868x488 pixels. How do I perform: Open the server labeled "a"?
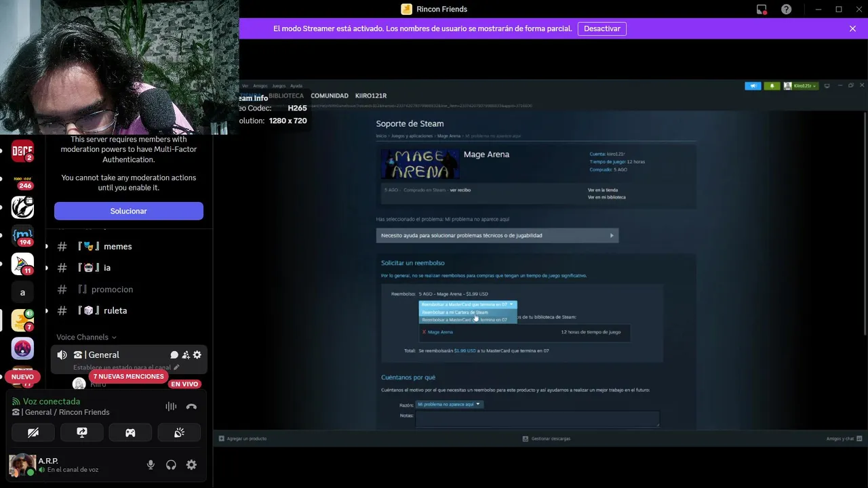tap(22, 292)
